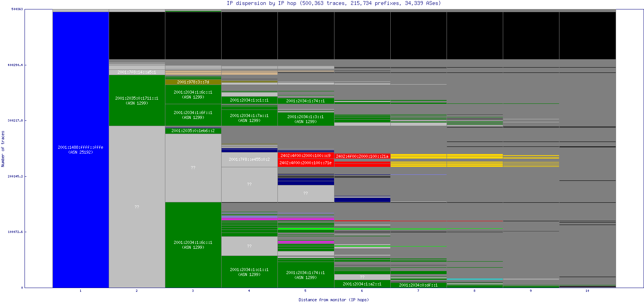Click the 400290.4 y-axis tick value
Image resolution: width=644 pixels, height=302 pixels.
click(15, 65)
